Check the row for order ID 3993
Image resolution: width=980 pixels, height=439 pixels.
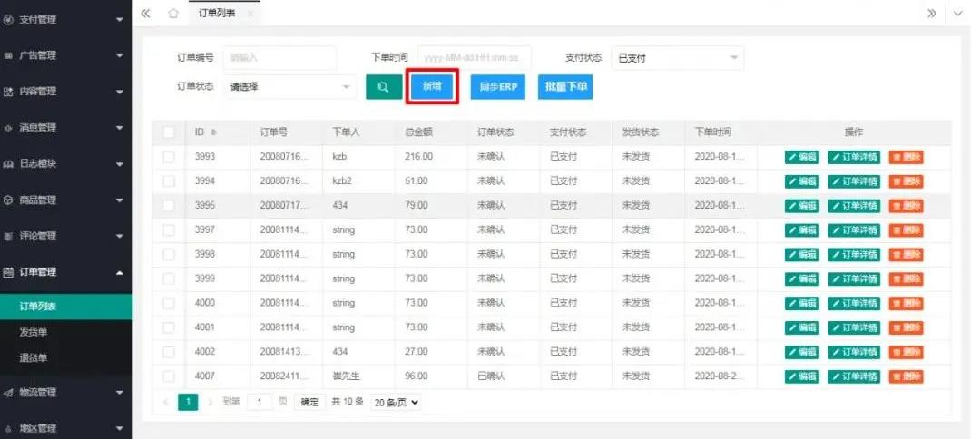[169, 157]
